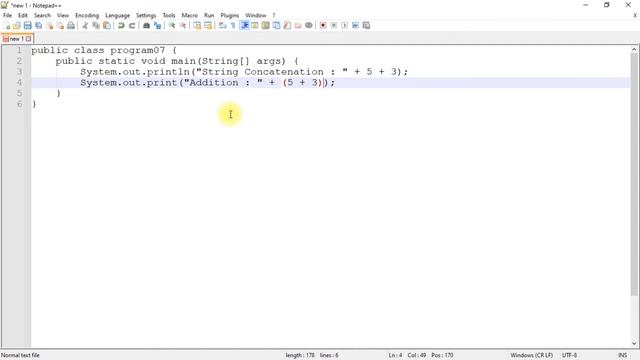This screenshot has width=640, height=360.
Task: Save the current file via Save icon
Action: pos(27,26)
